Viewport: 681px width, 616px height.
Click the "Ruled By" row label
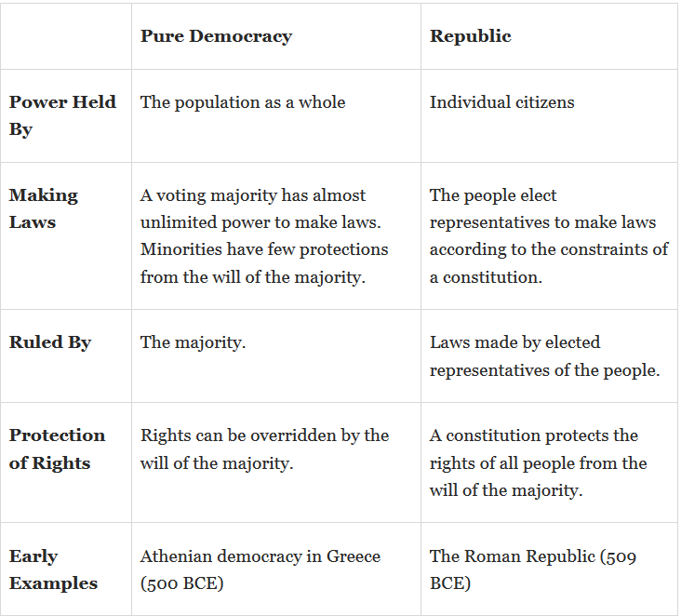pos(50,342)
